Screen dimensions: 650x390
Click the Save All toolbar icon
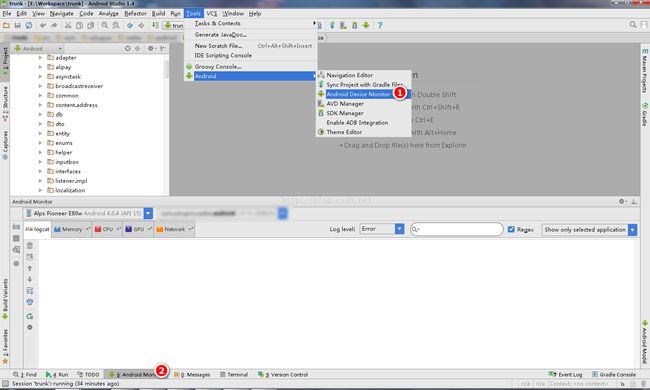pos(17,25)
